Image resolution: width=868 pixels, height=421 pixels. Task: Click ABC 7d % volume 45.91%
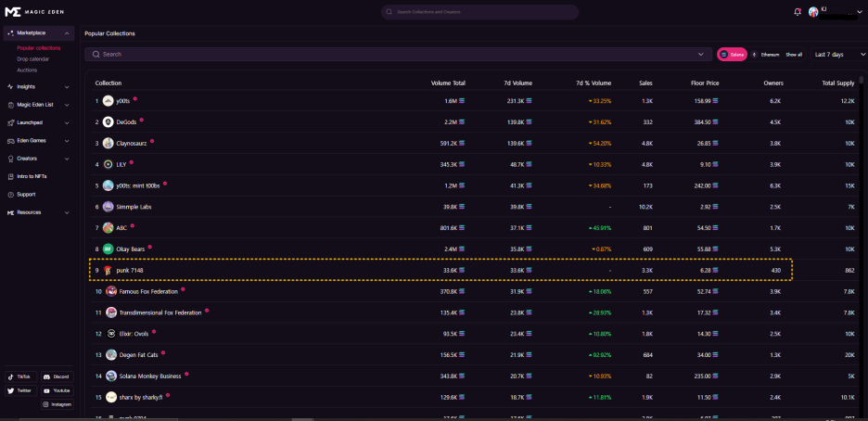point(599,228)
